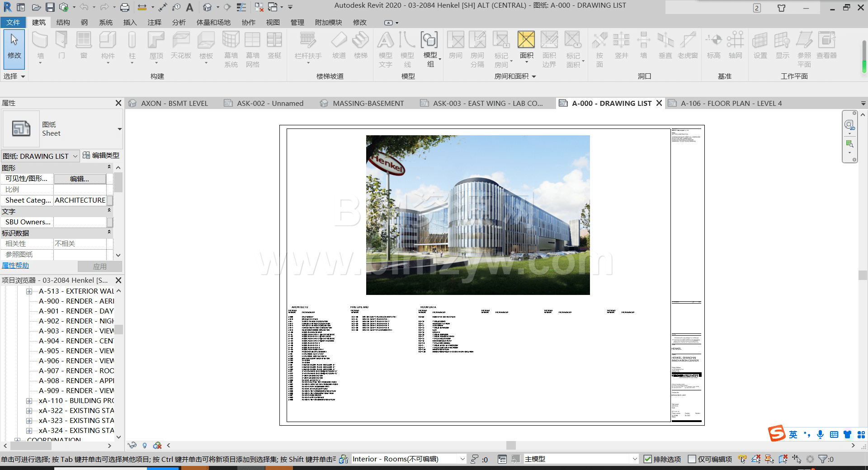Select the 幕墙系统 Curtain System tool
The image size is (868, 470).
tap(231, 49)
